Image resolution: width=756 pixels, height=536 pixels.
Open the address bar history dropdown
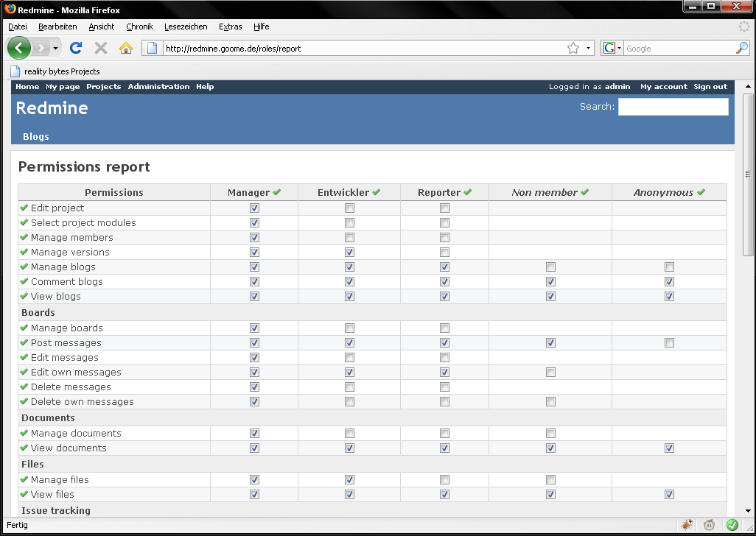(x=588, y=48)
